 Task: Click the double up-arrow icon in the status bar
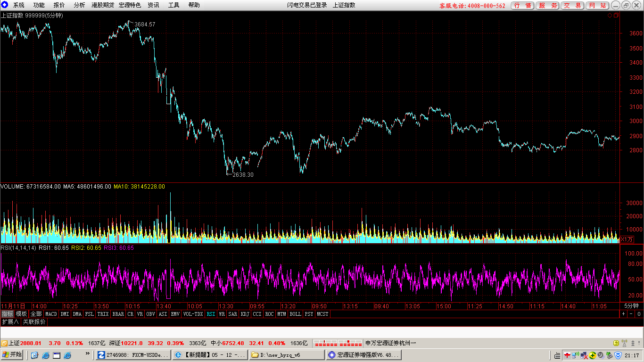click(x=632, y=343)
